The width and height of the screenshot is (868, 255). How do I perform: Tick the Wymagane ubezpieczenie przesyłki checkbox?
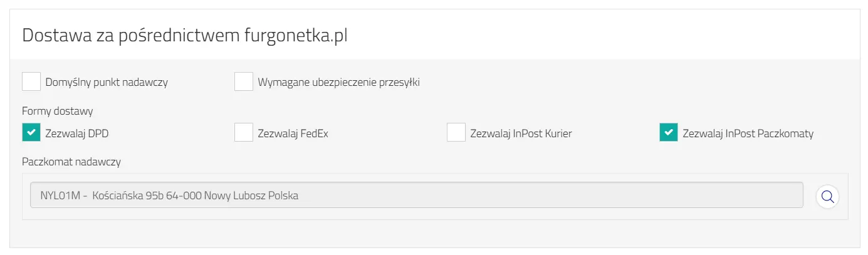pyautogui.click(x=244, y=81)
